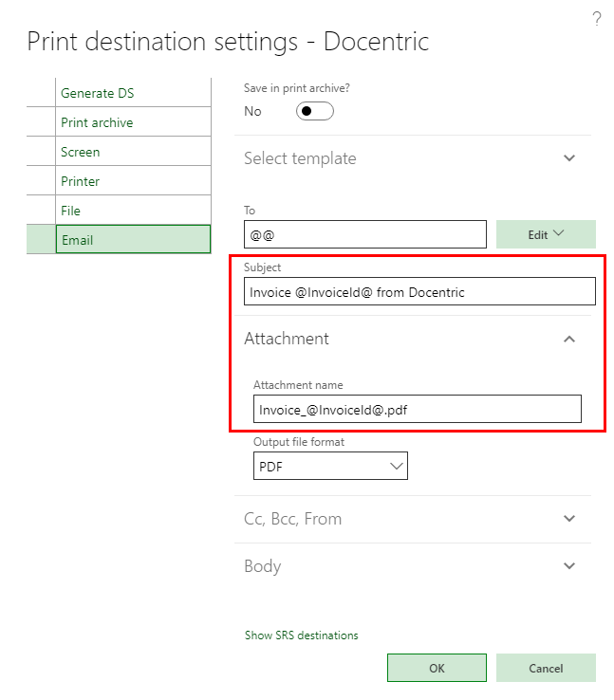
Task: Click the OK button
Action: 437,668
